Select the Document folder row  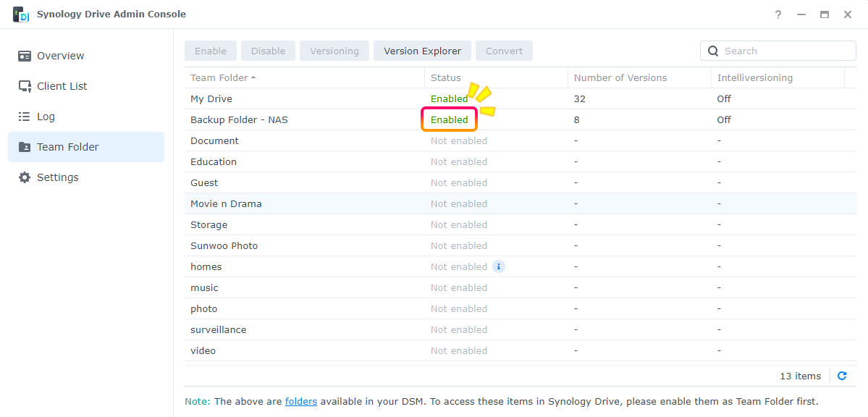521,140
